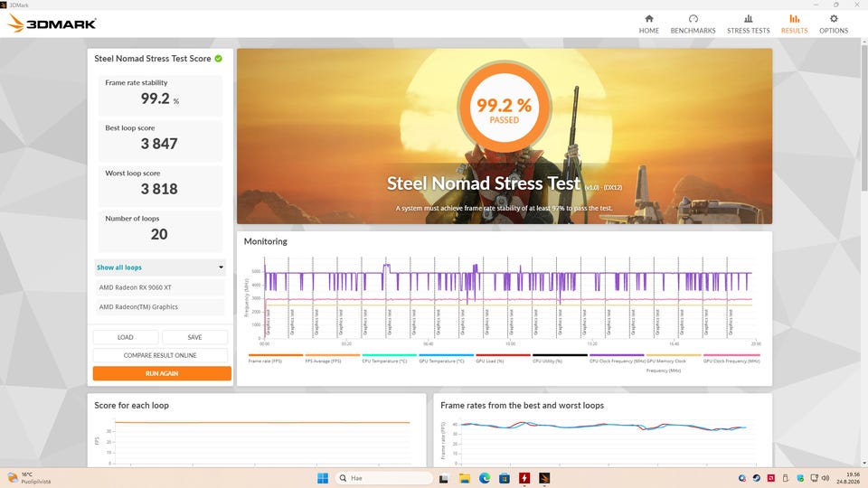The image size is (868, 488).
Task: Click the red AMD tray icon
Action: 770,478
